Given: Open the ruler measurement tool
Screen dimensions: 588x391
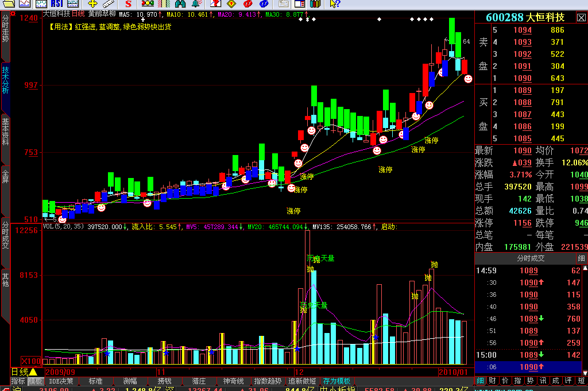Looking at the screenshot, I should click(x=109, y=4).
